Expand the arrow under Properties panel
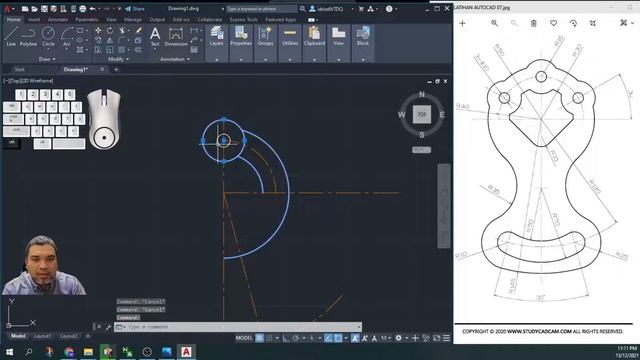 coord(241,60)
